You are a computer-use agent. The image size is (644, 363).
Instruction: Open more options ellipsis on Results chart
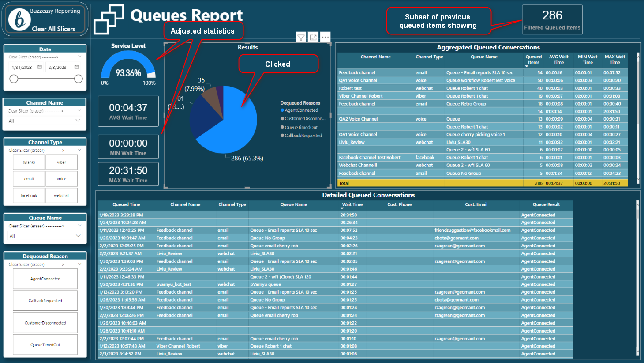(x=325, y=38)
